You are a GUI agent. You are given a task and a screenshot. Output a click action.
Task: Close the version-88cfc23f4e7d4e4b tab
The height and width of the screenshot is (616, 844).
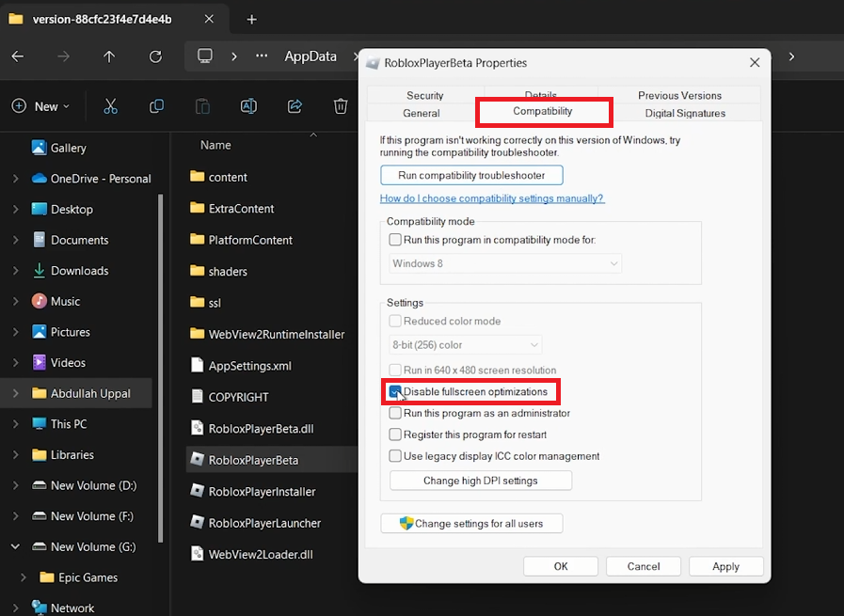pos(210,19)
